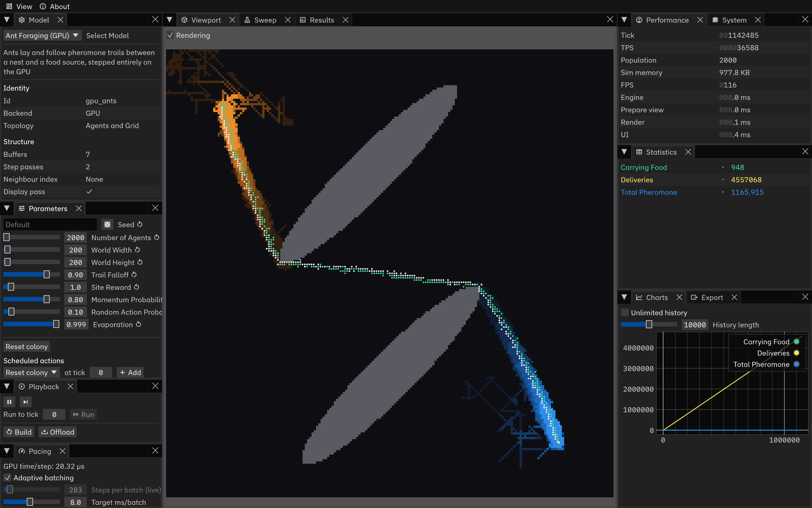This screenshot has width=812, height=508.
Task: Add a scheduled action
Action: click(131, 373)
